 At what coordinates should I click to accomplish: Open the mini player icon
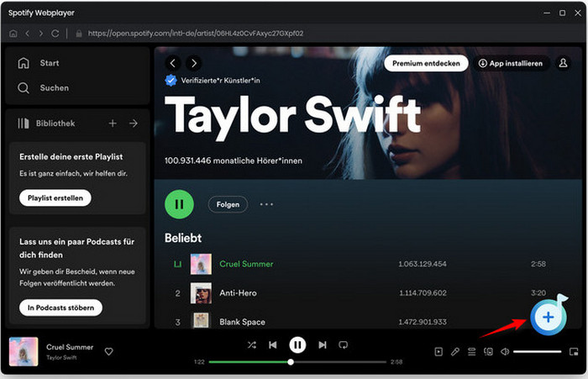[574, 351]
